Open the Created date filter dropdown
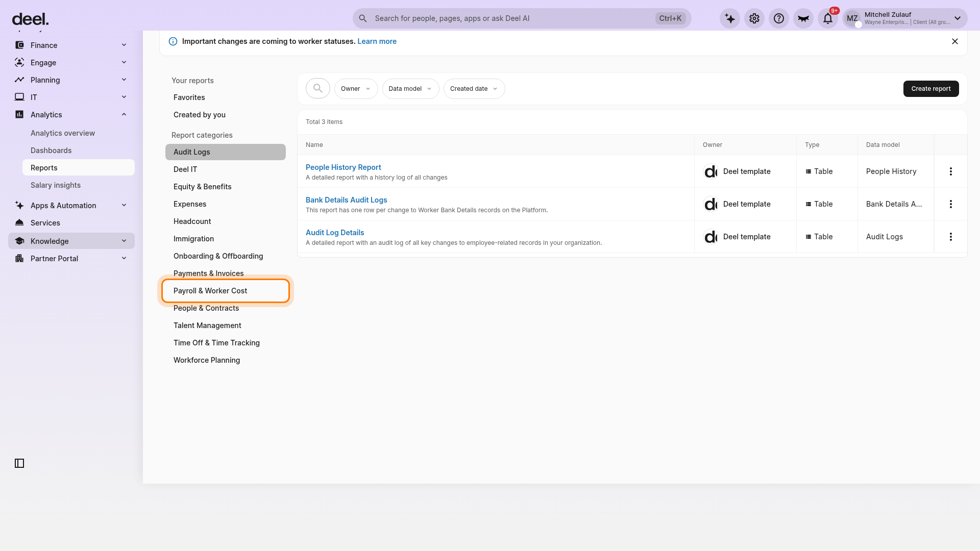The height and width of the screenshot is (551, 980). coord(474,89)
